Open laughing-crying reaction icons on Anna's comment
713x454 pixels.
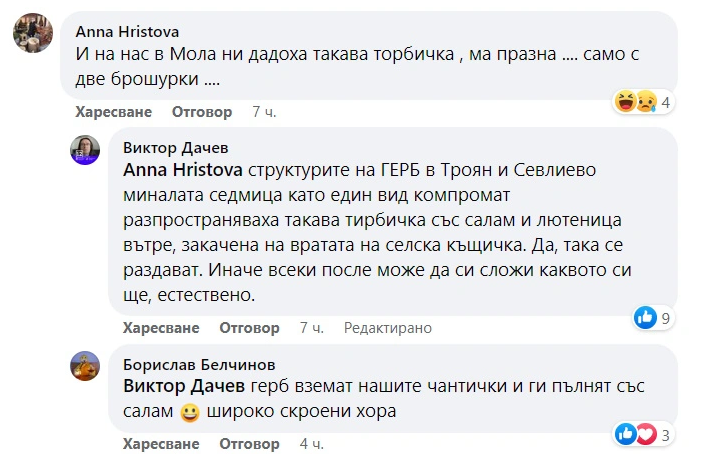click(x=636, y=102)
